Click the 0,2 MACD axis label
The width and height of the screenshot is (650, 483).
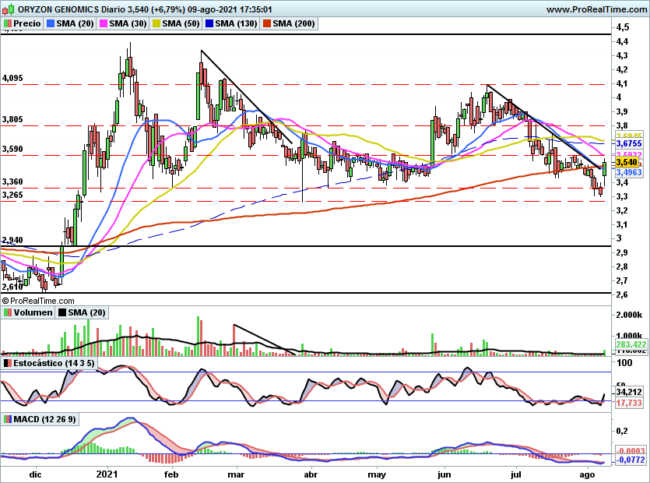tap(622, 432)
